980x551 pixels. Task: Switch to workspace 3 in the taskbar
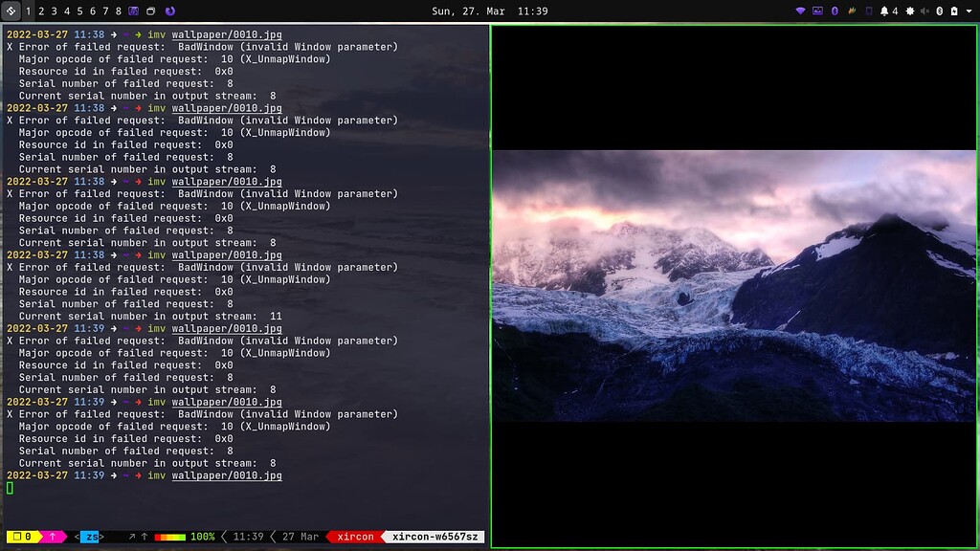pos(56,9)
